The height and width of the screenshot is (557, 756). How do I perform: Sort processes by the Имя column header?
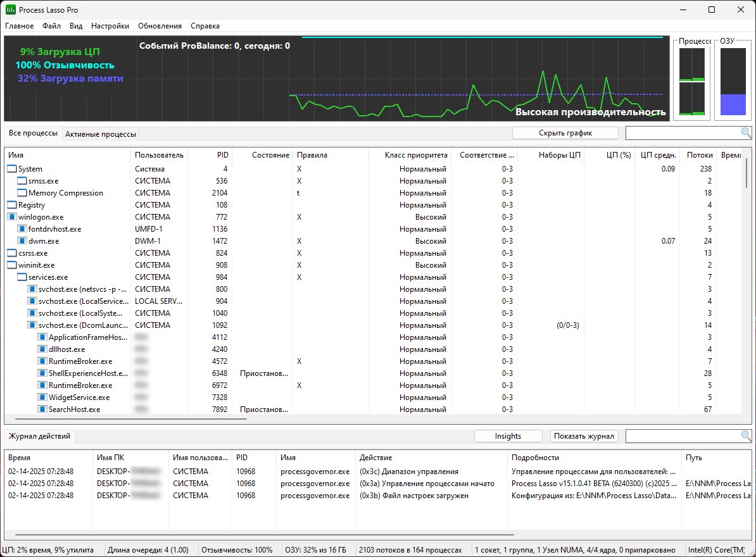68,155
